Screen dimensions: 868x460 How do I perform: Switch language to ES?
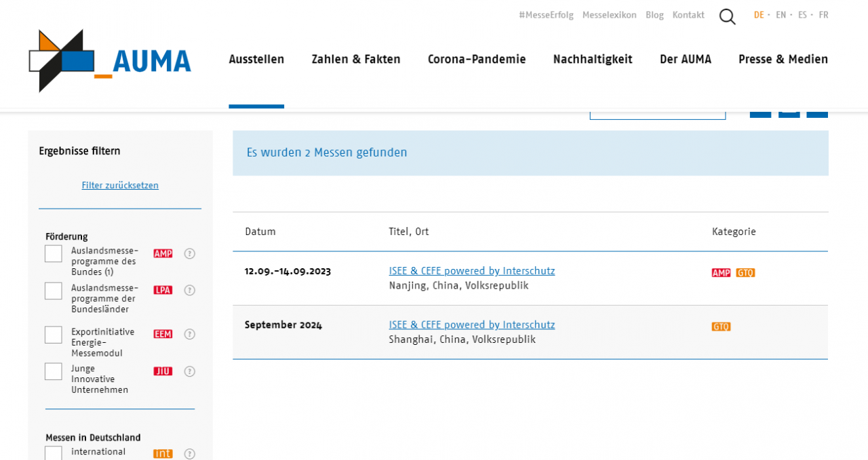coord(802,15)
